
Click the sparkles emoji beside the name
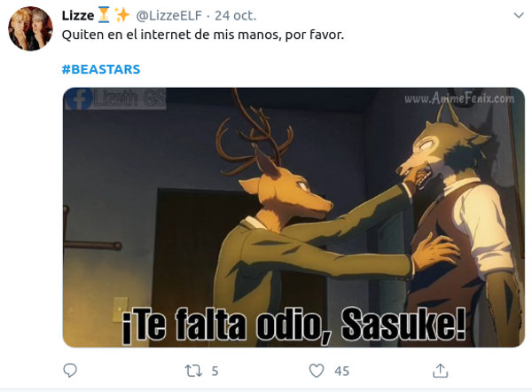(121, 15)
